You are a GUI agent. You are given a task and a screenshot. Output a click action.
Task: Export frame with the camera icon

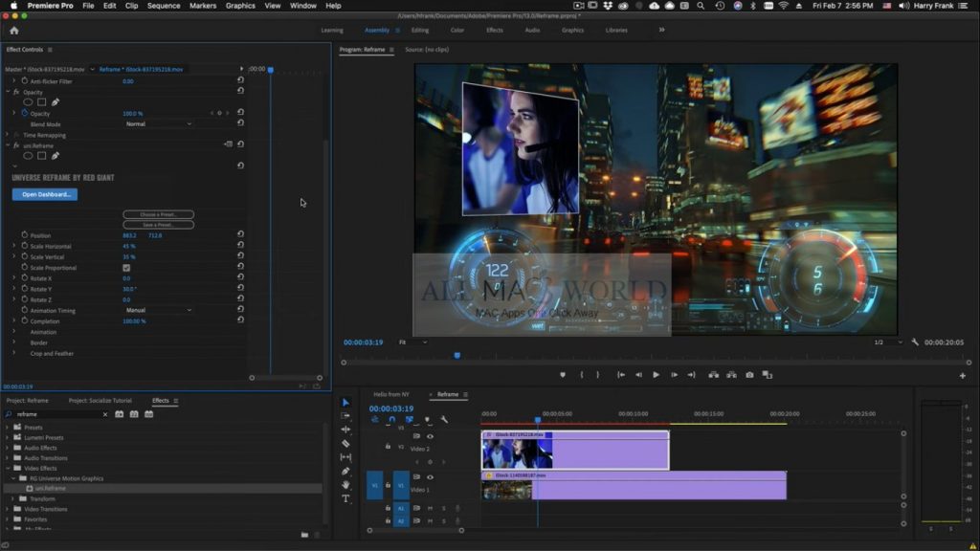click(x=749, y=375)
